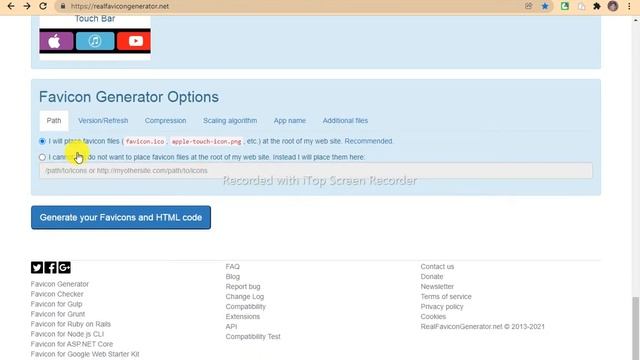Open the Terms of service link
This screenshot has height=360, width=640.
[446, 296]
